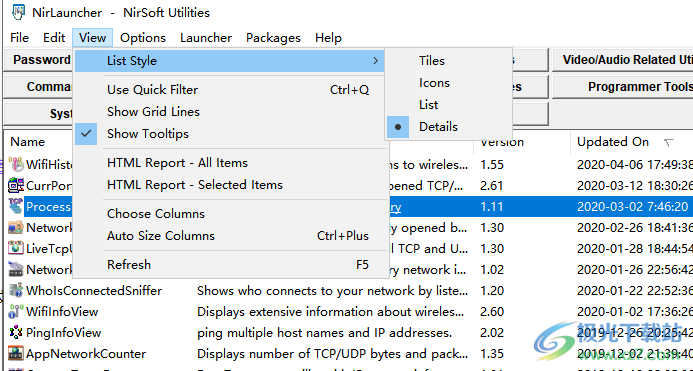
Task: Click version cell 1.11 in selected row
Action: (492, 207)
